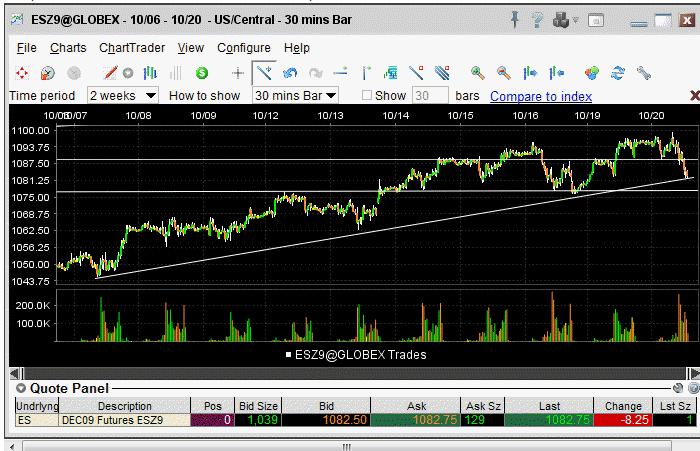Click the Show bars number input field
Image resolution: width=700 pixels, height=451 pixels.
[430, 96]
